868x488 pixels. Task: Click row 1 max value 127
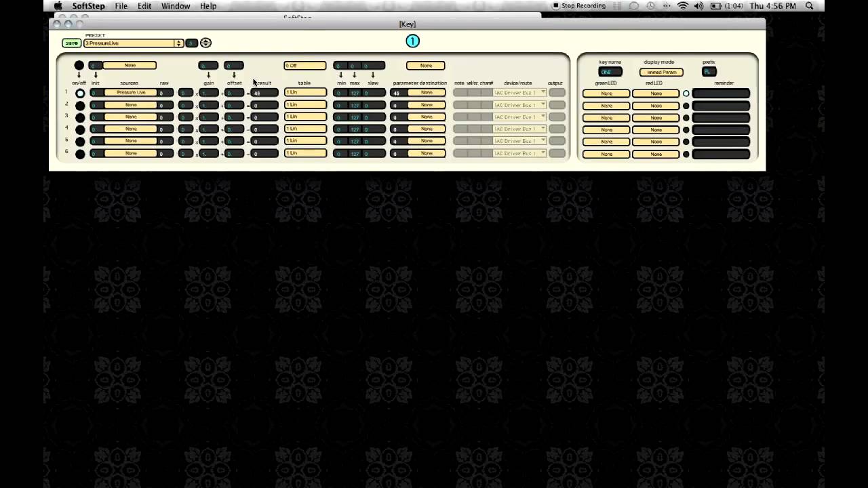coord(355,93)
